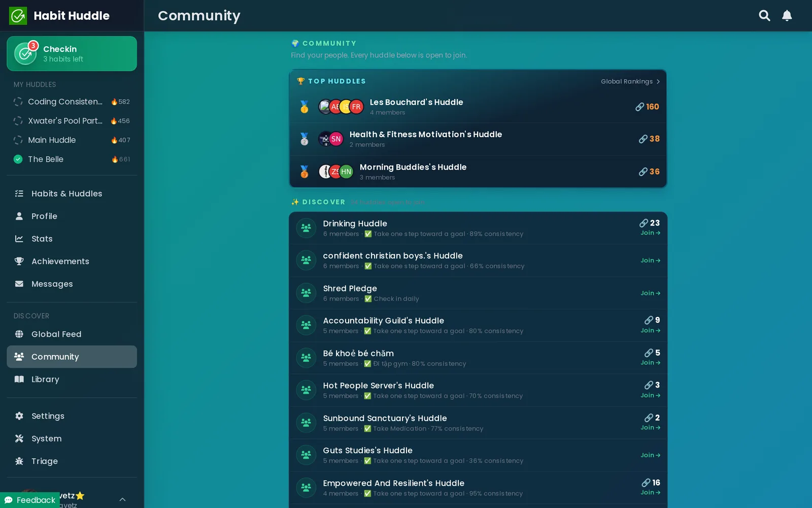
Task: Click the Settings gear icon
Action: pyautogui.click(x=19, y=416)
